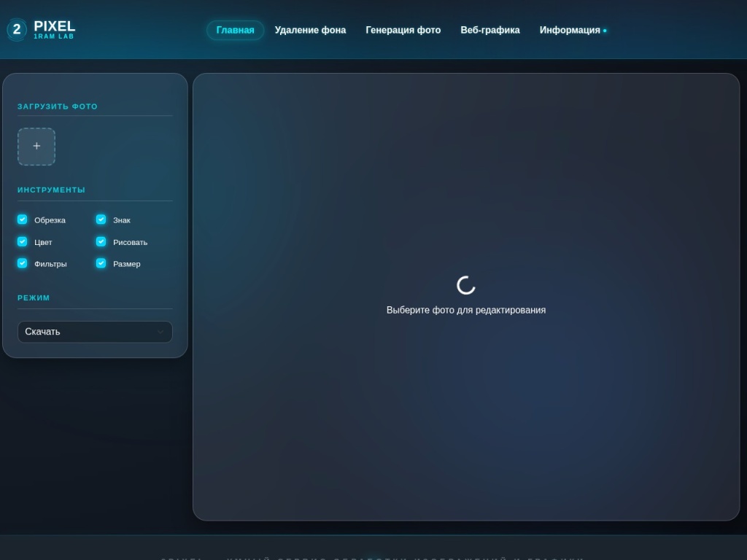Screen dimensions: 747x560
Task: Click the Выберите фото для редактирования text
Action: coord(466,310)
